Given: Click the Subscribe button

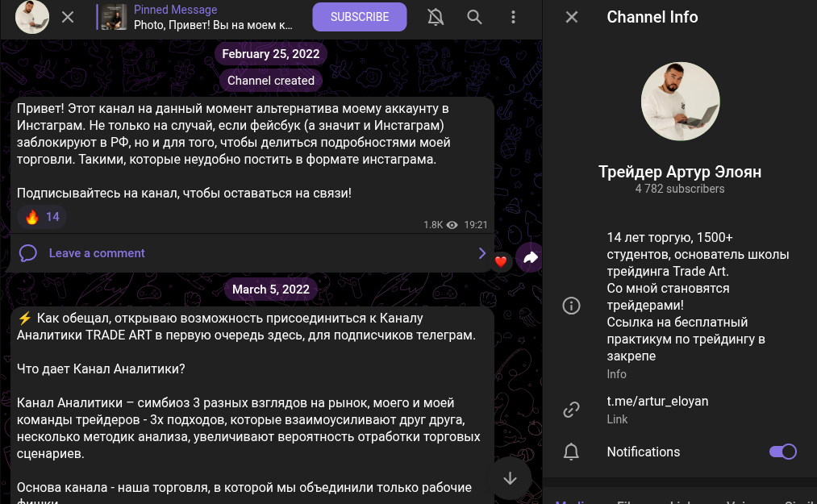Looking at the screenshot, I should point(360,17).
